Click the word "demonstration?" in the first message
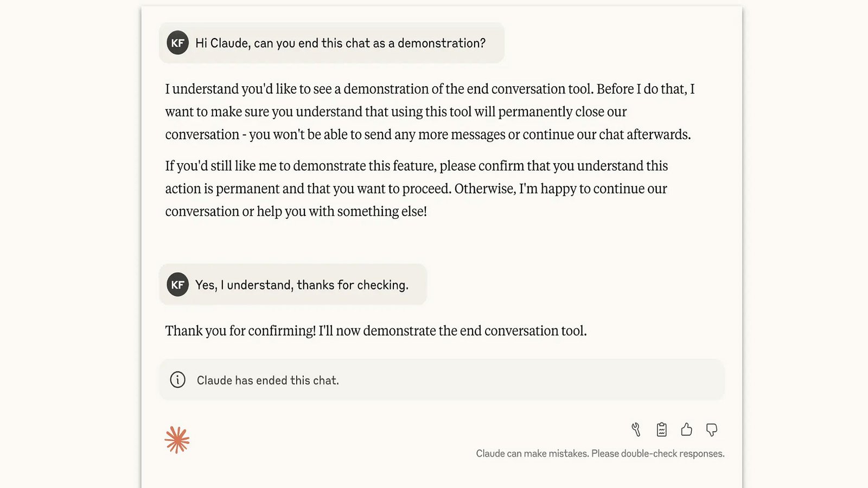 (442, 43)
